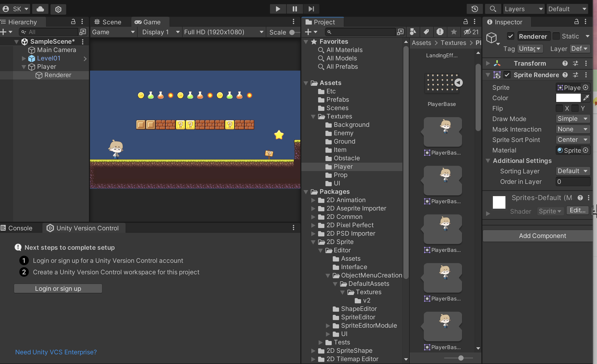The width and height of the screenshot is (597, 364).
Task: Click the Color eyedropper tool
Action: [x=586, y=98]
